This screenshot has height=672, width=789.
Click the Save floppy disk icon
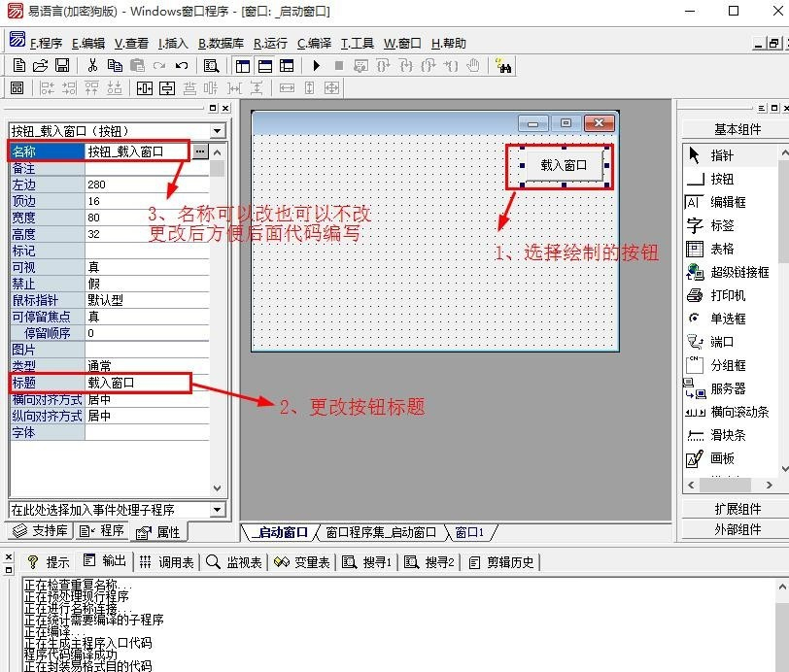(62, 65)
